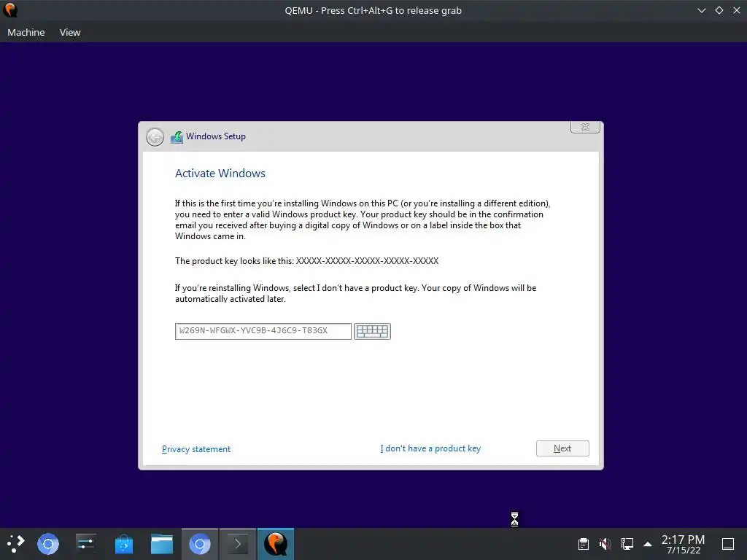Open the on-screen keyboard button
747x560 pixels.
(x=372, y=331)
